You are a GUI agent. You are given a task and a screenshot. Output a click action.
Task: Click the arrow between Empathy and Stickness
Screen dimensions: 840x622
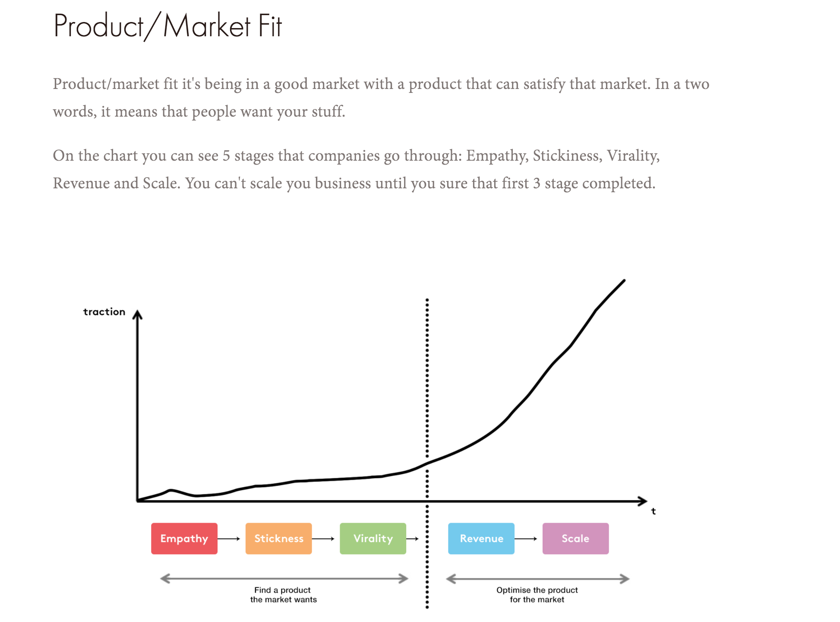pos(229,539)
